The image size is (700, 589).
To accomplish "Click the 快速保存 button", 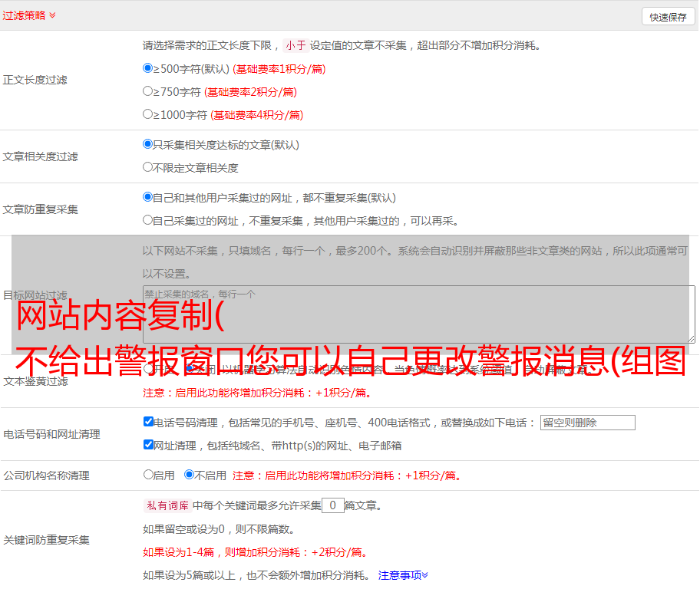I will [668, 17].
